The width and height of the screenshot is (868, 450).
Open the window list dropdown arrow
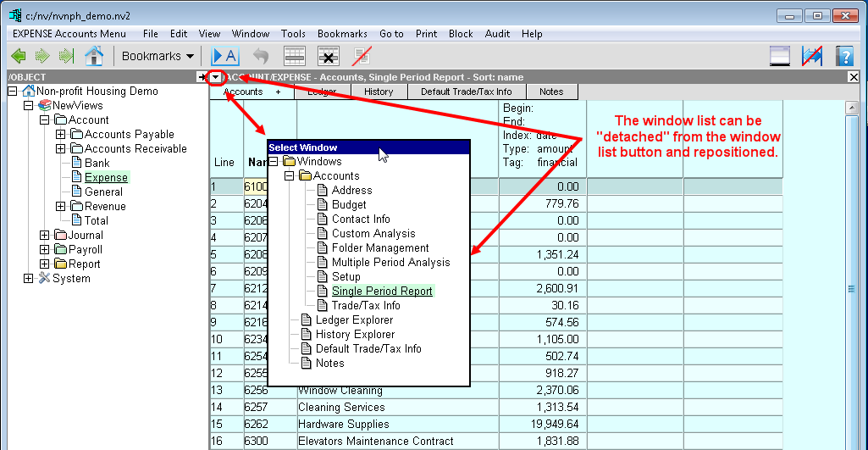[x=216, y=77]
